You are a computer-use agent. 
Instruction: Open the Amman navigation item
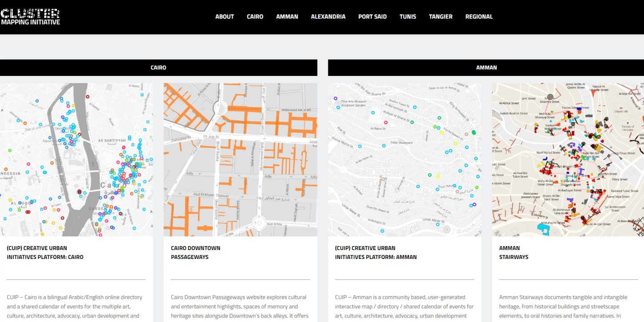[287, 16]
